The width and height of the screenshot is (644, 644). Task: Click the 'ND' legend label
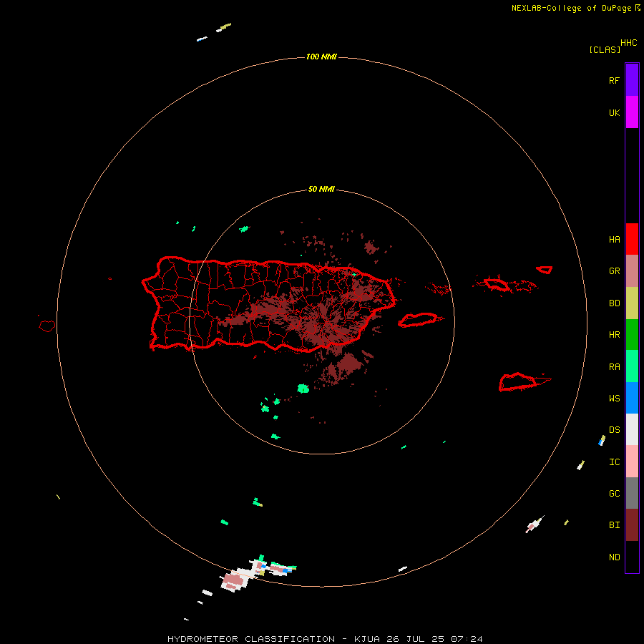click(614, 557)
